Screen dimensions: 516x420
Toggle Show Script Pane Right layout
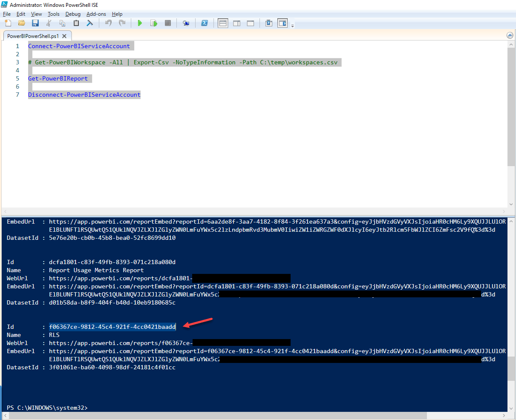[236, 23]
